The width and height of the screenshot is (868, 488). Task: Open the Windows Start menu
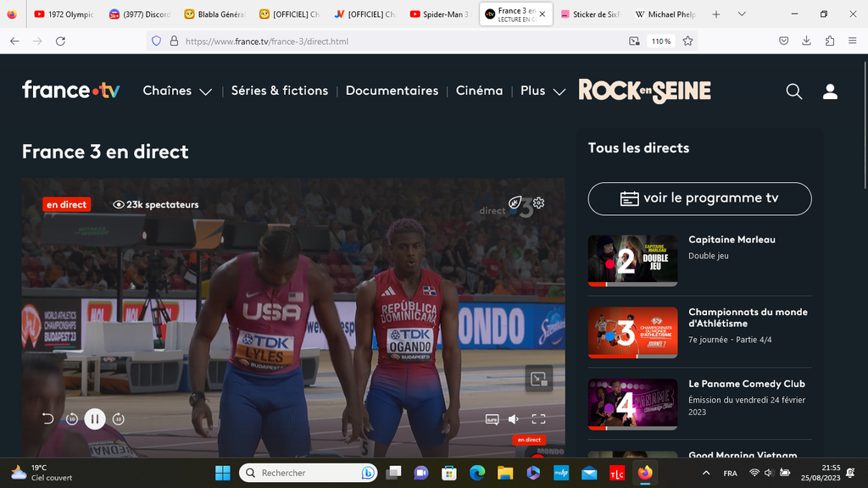(223, 473)
